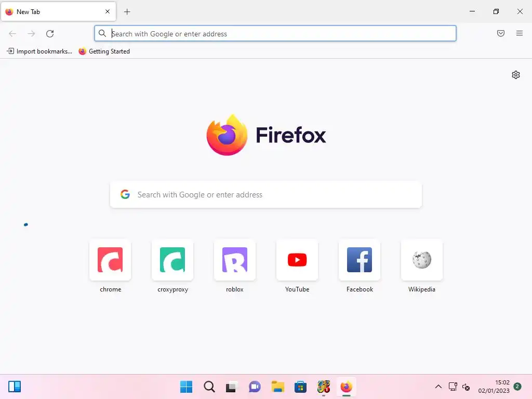
Task: Close the New Tab tab
Action: click(107, 11)
